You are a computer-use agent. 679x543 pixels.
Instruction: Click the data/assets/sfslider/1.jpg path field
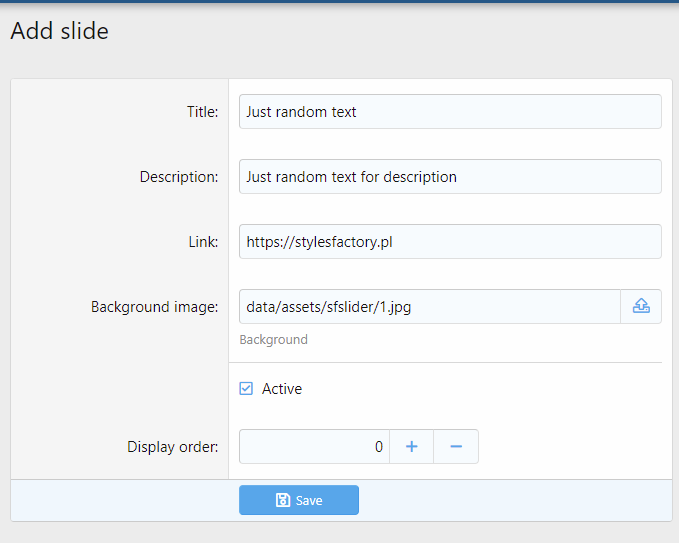point(430,307)
